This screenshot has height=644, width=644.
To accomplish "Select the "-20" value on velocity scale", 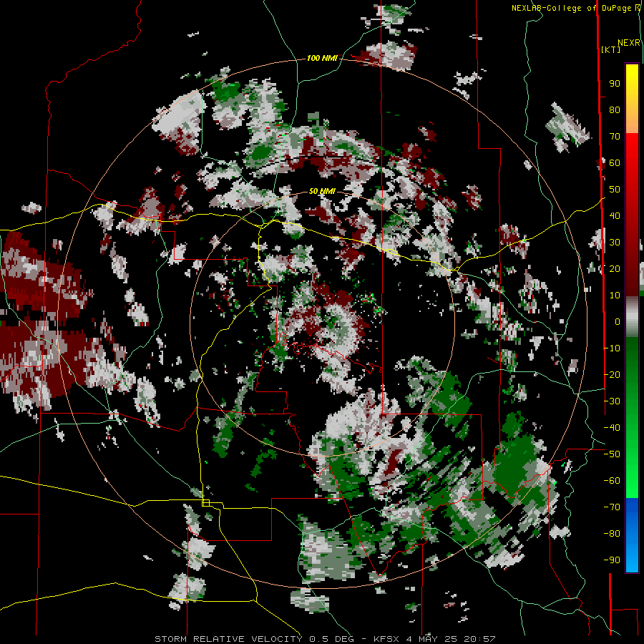I will [x=612, y=374].
